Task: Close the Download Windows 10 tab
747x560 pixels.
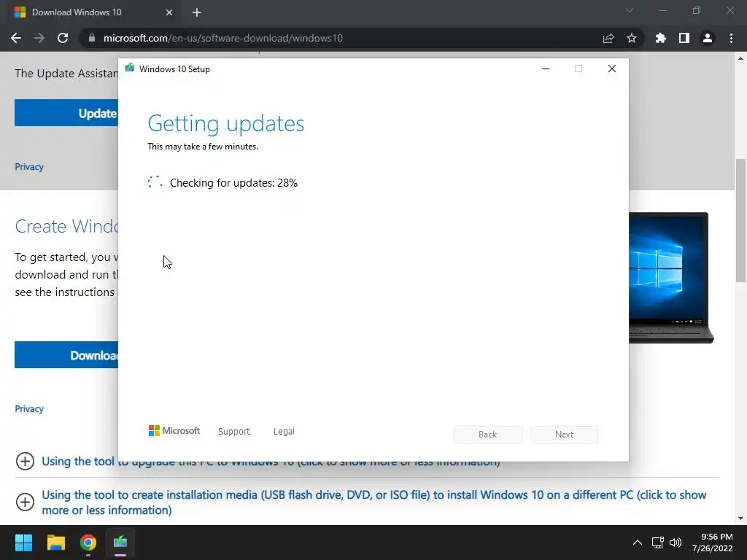Action: tap(169, 12)
